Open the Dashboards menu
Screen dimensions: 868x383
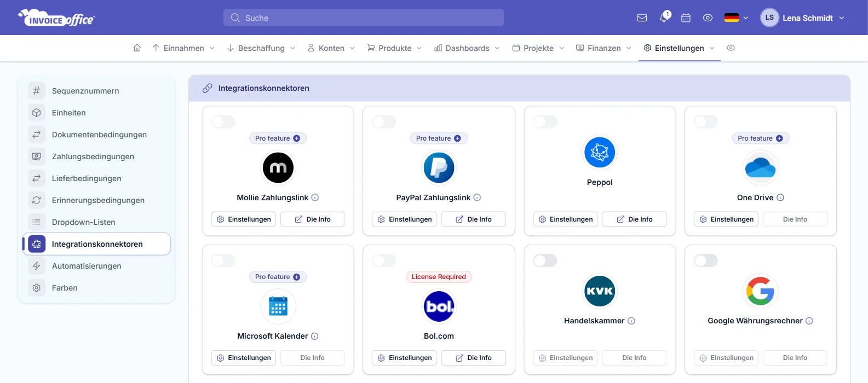[x=467, y=48]
